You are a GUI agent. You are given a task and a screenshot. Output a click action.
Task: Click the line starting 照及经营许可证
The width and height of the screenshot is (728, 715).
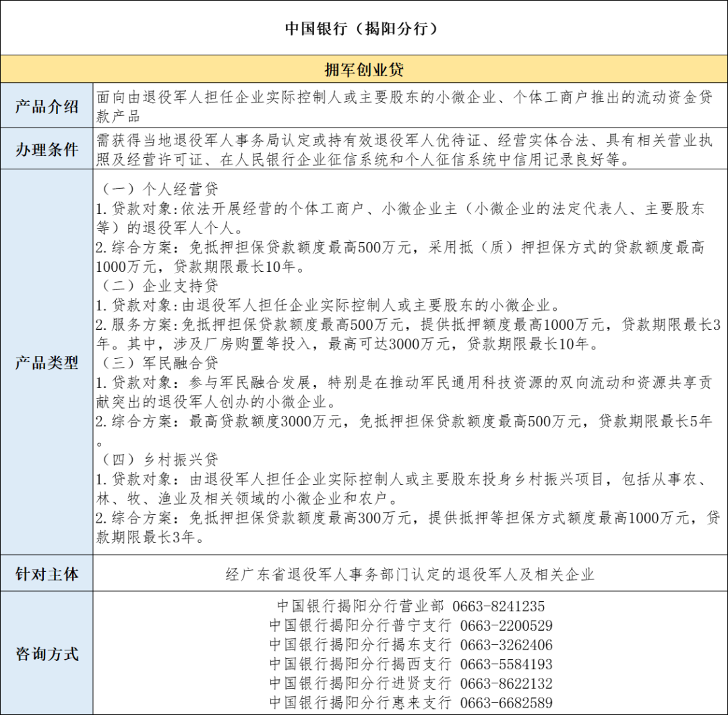coord(363,159)
